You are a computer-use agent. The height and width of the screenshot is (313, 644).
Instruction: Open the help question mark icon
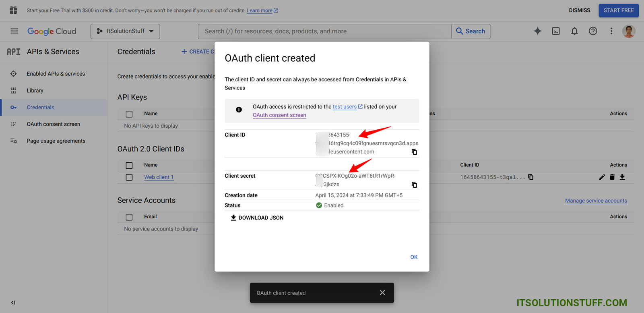click(593, 31)
